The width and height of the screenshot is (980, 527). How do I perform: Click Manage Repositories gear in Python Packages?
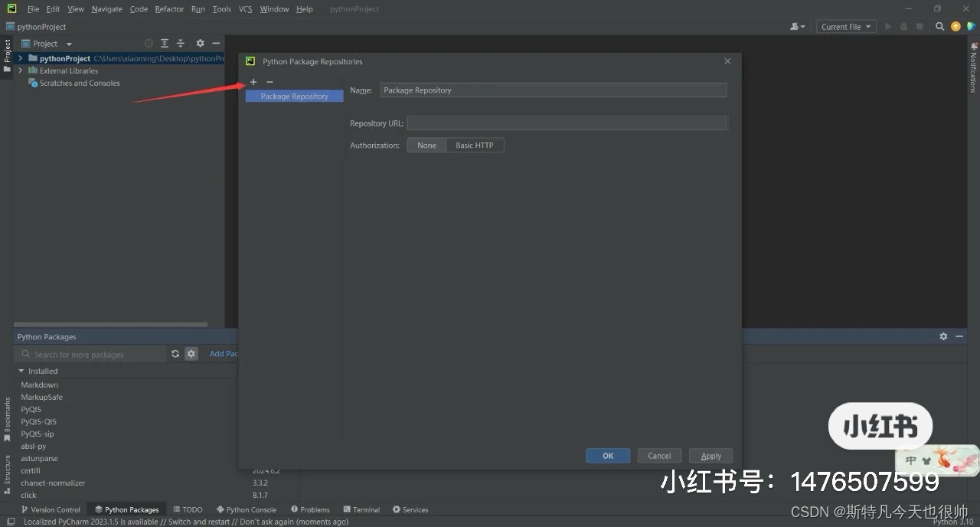click(x=191, y=354)
